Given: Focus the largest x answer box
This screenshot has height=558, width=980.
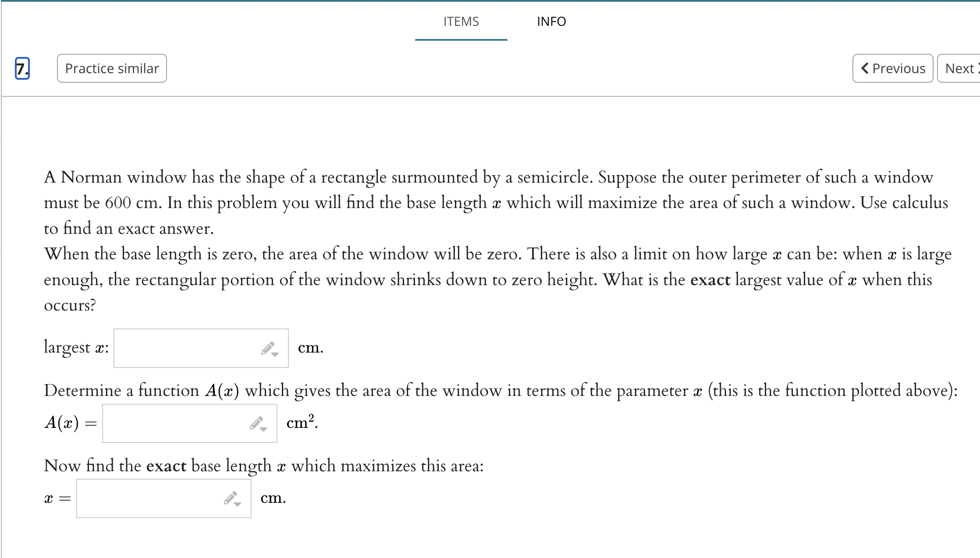Looking at the screenshot, I should (x=184, y=347).
